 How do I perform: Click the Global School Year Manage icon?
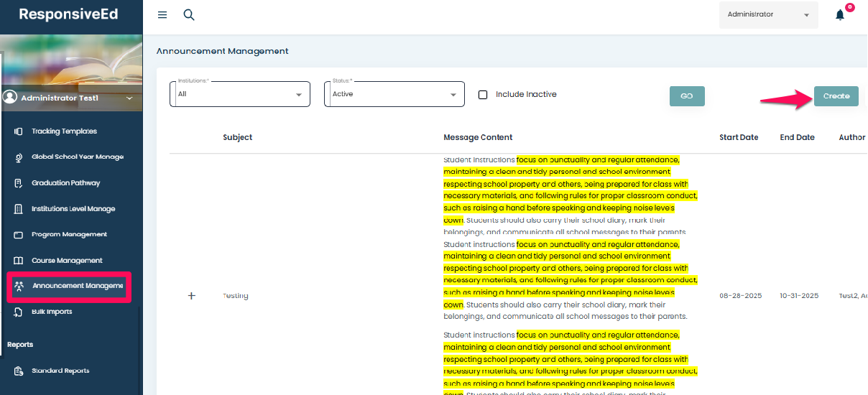tap(19, 157)
